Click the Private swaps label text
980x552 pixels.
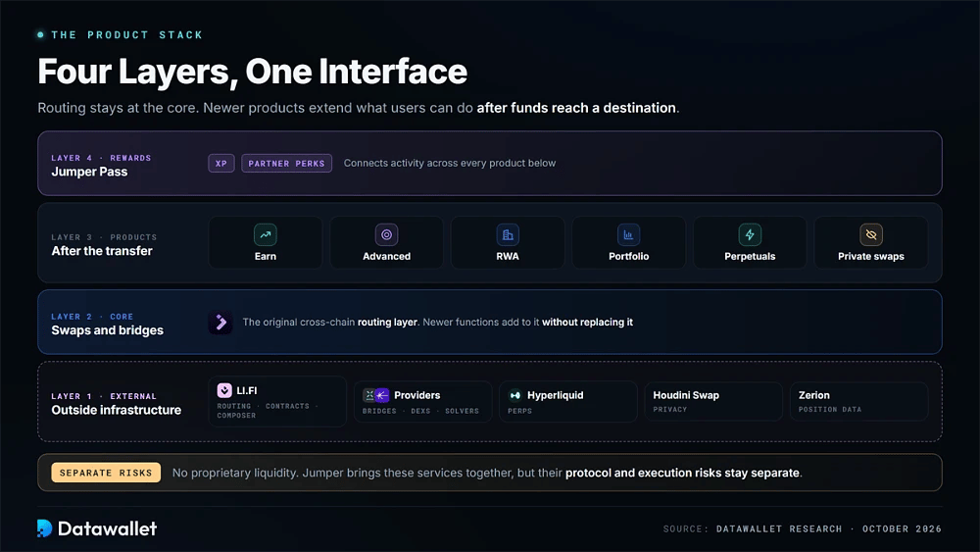click(x=870, y=256)
